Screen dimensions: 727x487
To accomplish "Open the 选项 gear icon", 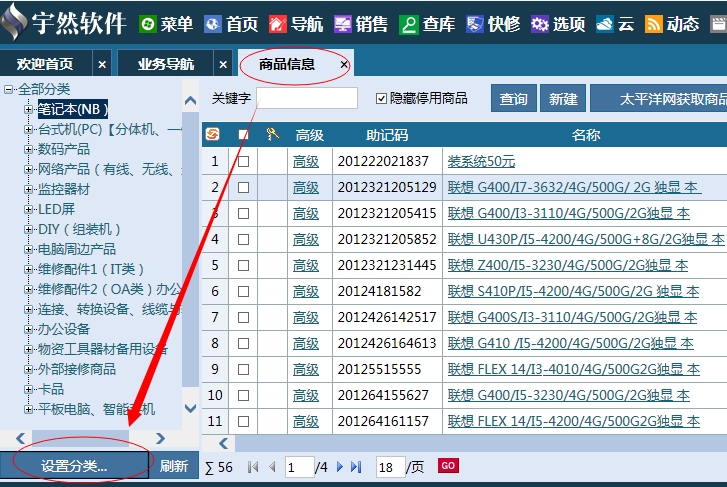I will pos(539,24).
